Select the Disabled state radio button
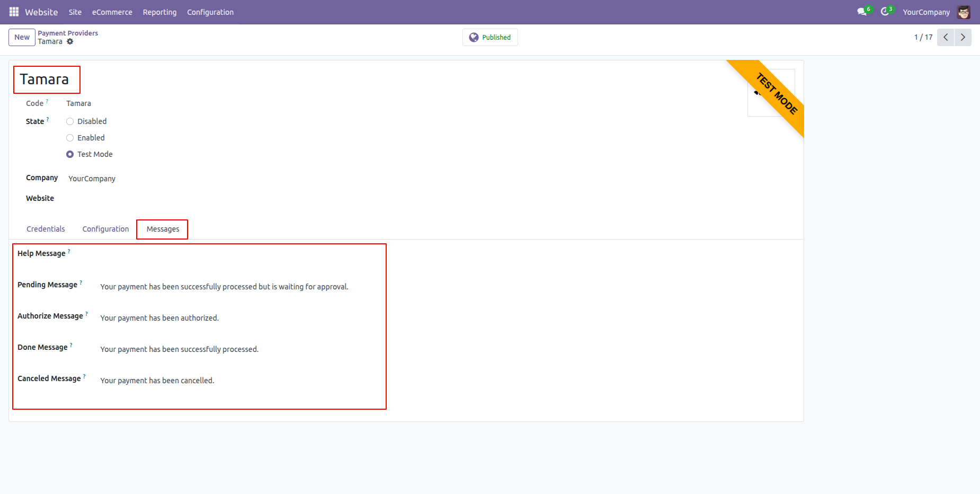Viewport: 980px width, 494px height. point(70,121)
